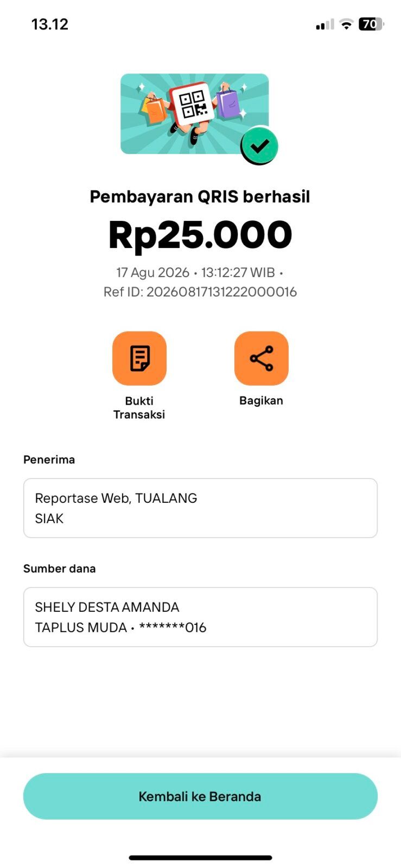The image size is (401, 868).
Task: Tap the green checkmark success badge
Action: (x=259, y=145)
